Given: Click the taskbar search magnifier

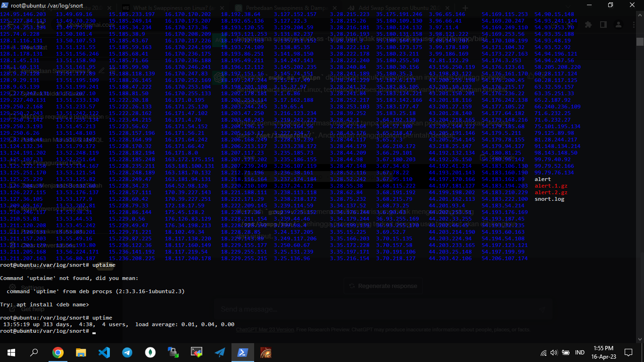Looking at the screenshot, I should [34, 352].
